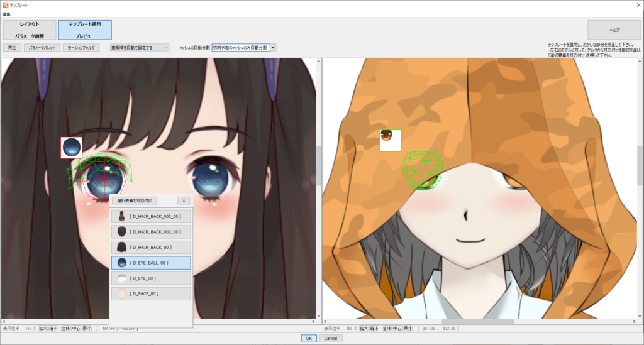Click right view scrollbar up arrow
The image size is (644, 345).
pos(640,61)
